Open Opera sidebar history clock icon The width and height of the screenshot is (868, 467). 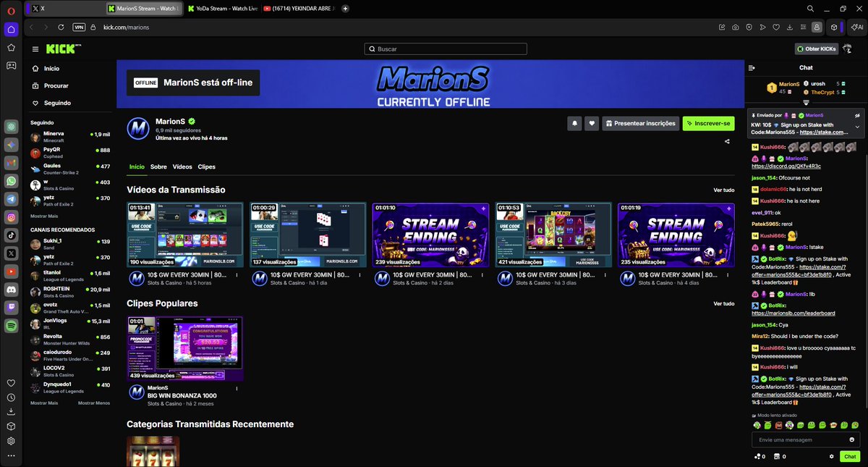[x=12, y=397]
